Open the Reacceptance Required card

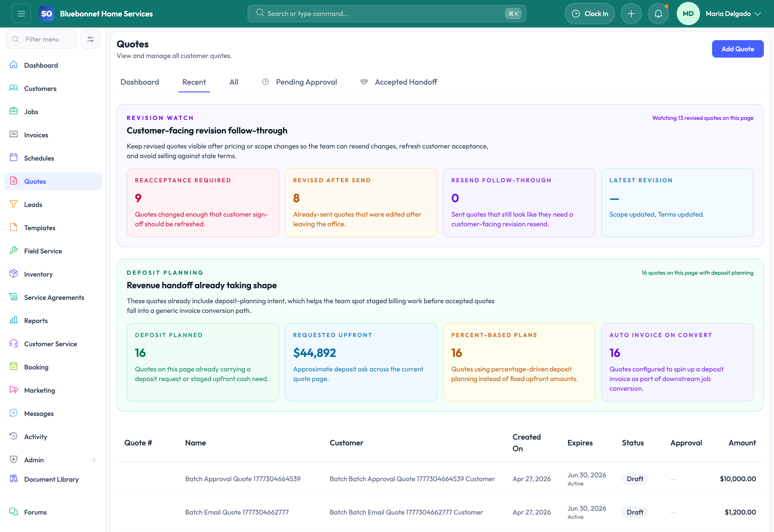203,203
